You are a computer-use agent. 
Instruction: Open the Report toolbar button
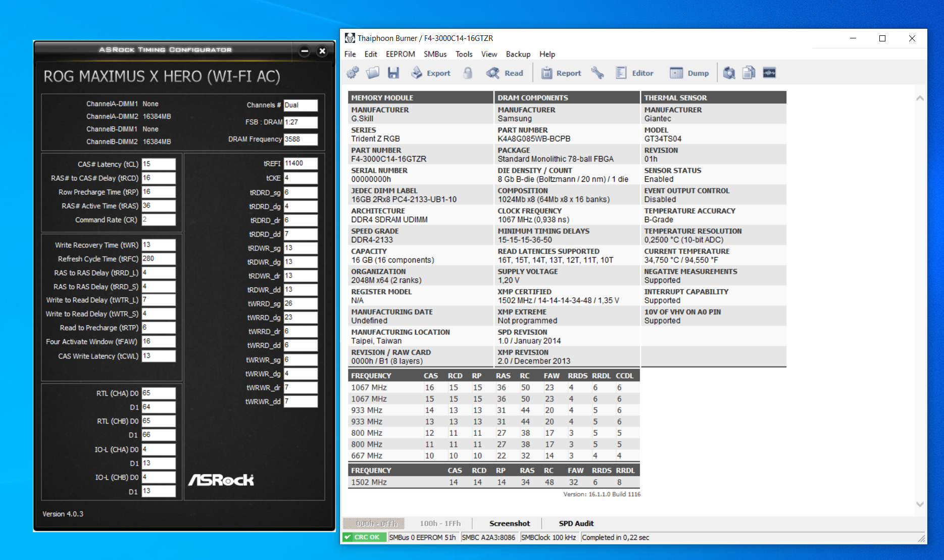pos(561,73)
